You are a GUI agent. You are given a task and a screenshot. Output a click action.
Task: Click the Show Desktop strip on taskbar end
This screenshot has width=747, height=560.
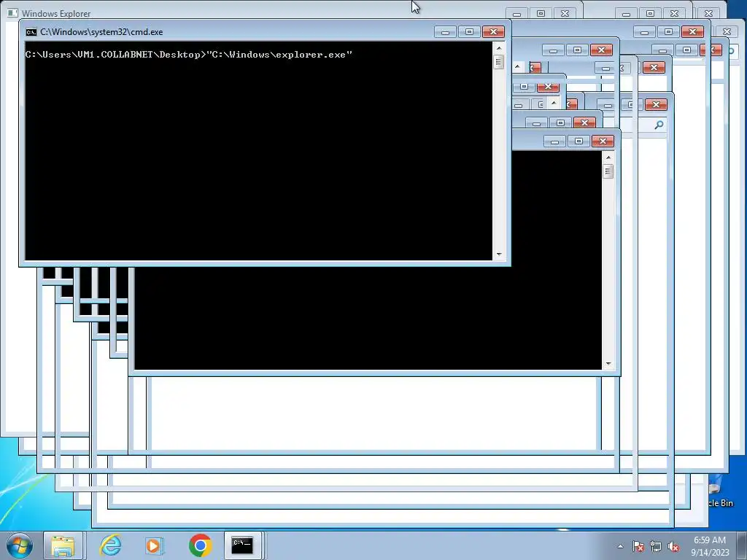742,545
